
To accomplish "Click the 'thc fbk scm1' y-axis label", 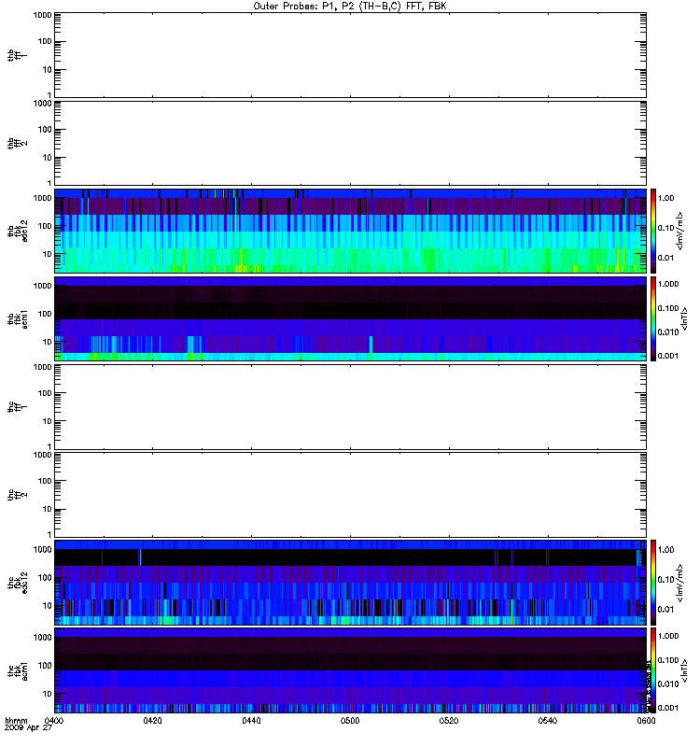I will 17,670.
